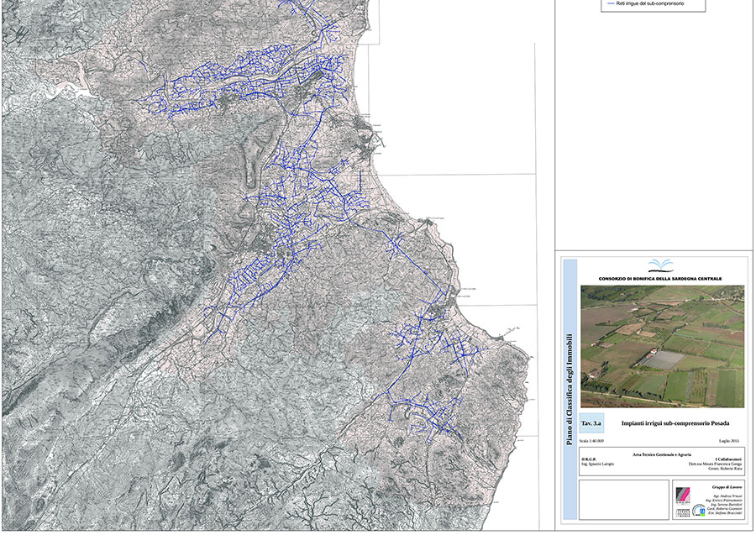Click the pink and grey striped logo
This screenshot has height=535, width=756.
683,495
